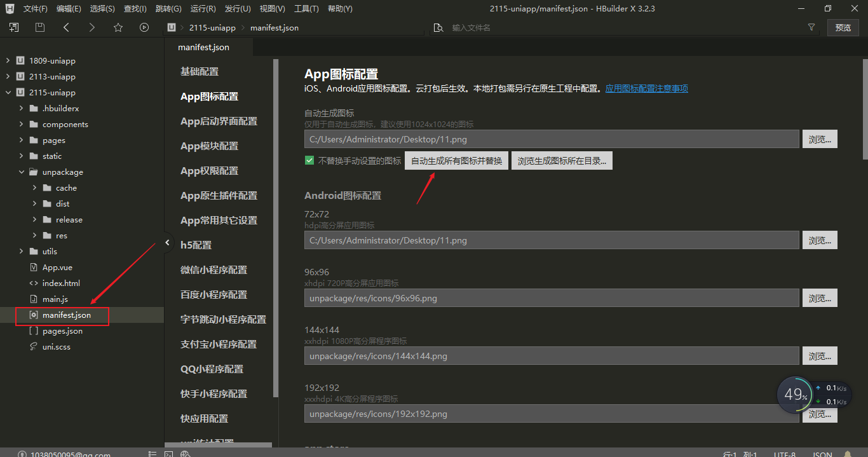The height and width of the screenshot is (457, 868).
Task: Click the filter funnel icon
Action: [x=811, y=27]
